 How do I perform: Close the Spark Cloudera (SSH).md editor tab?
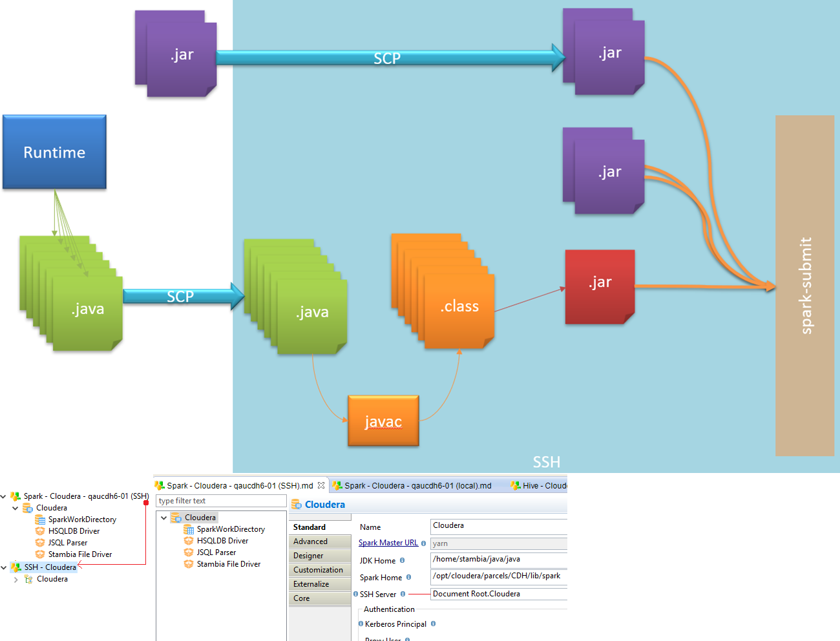[x=321, y=485]
